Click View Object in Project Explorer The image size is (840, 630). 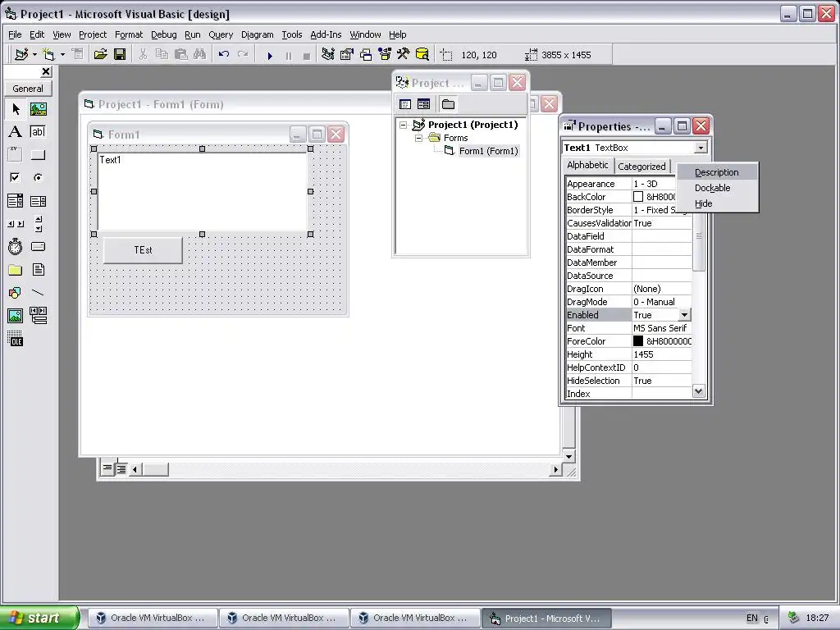pyautogui.click(x=424, y=104)
